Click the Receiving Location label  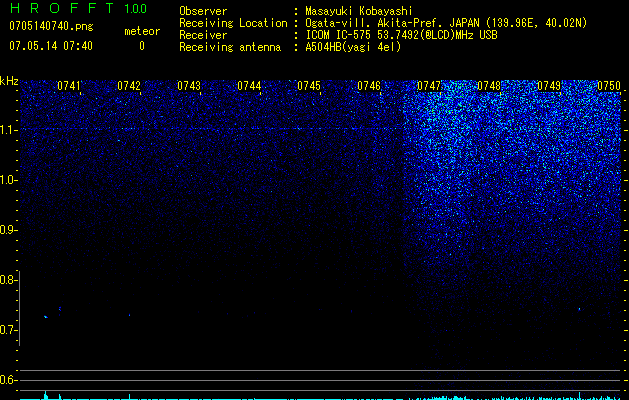click(x=233, y=23)
